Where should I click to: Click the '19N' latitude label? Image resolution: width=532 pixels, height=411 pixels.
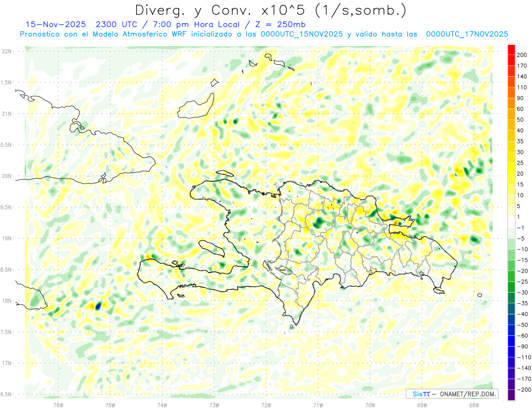pyautogui.click(x=7, y=239)
